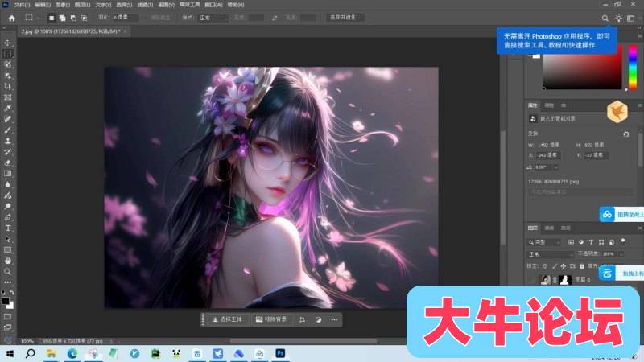Select the Rectangular Marquee tool in the left toolbar
Screen dimensions: 644x362
tap(7, 54)
